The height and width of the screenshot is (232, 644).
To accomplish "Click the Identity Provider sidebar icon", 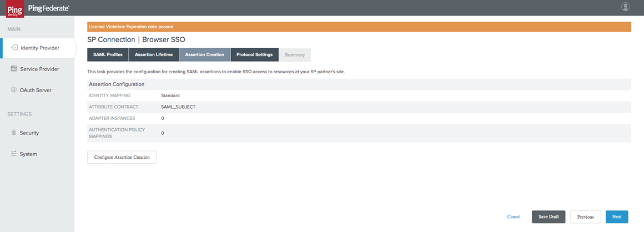I will coord(14,48).
